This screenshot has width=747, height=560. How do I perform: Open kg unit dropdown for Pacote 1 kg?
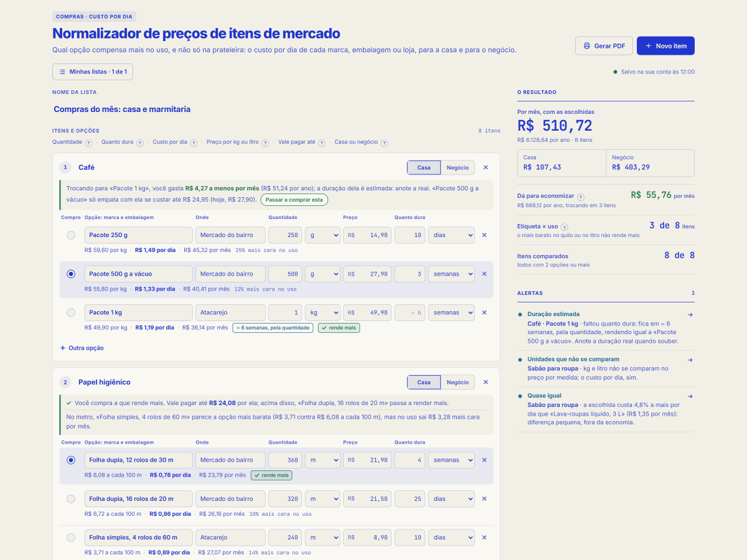point(322,312)
